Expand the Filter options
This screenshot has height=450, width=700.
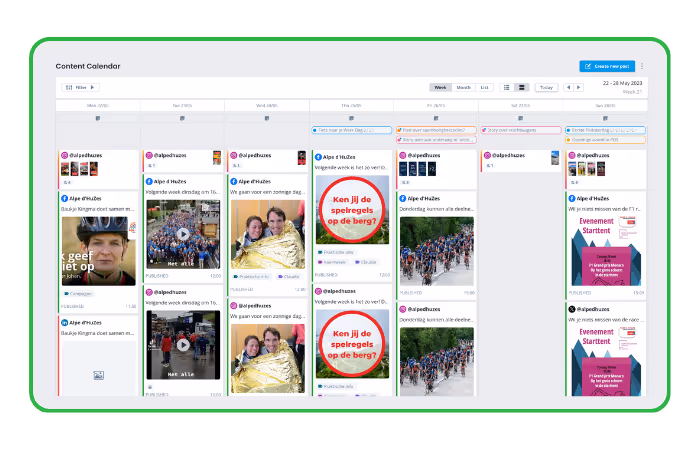click(80, 88)
